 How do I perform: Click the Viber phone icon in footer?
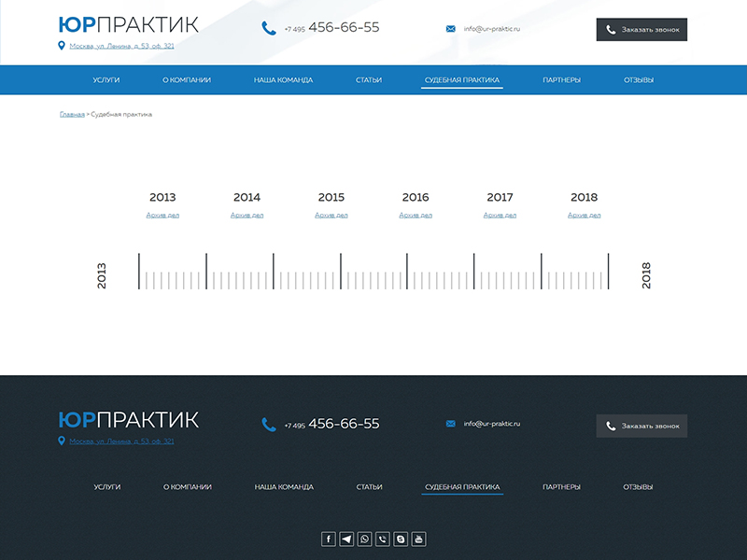pos(382,539)
